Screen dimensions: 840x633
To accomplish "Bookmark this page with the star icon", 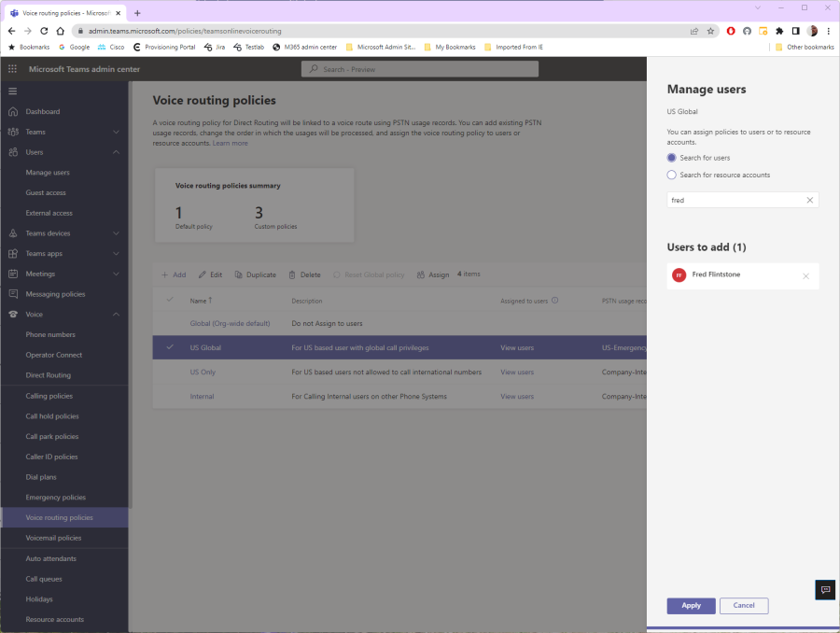I will [710, 31].
